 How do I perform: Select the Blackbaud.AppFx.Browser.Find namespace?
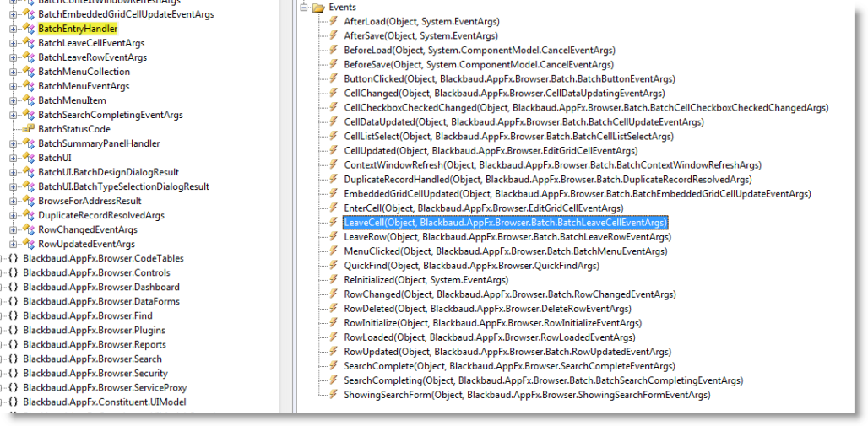(x=88, y=315)
